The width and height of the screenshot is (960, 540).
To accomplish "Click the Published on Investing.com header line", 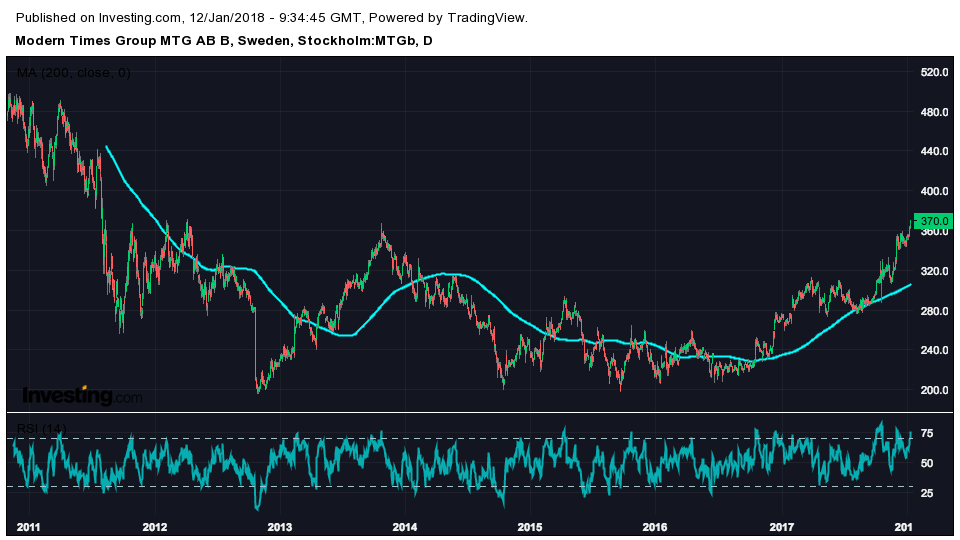I will [271, 18].
